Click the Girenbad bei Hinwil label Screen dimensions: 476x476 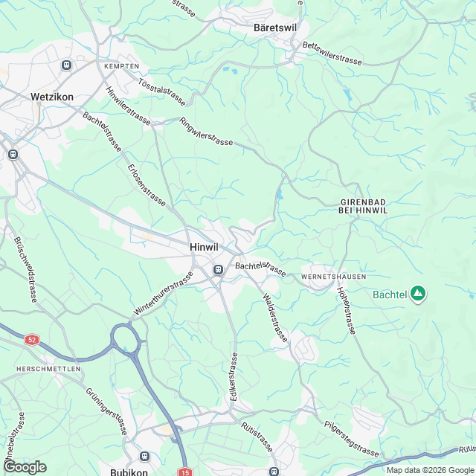[363, 206]
